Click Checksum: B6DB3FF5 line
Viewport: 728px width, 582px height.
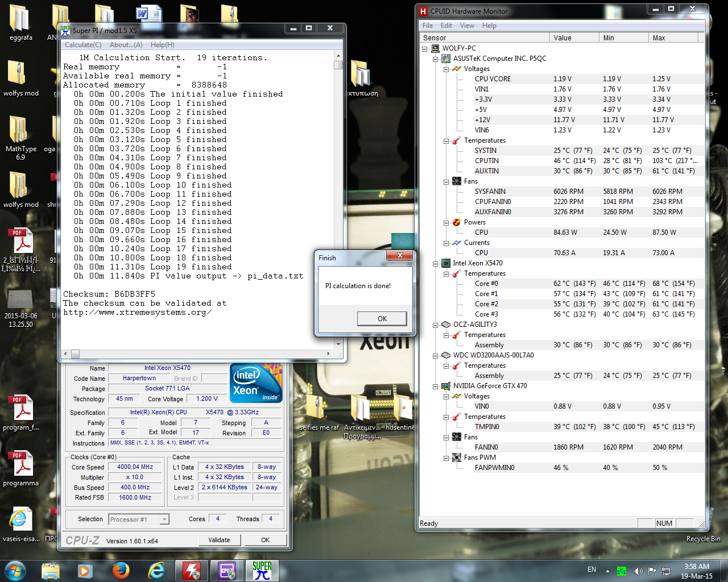coord(109,294)
